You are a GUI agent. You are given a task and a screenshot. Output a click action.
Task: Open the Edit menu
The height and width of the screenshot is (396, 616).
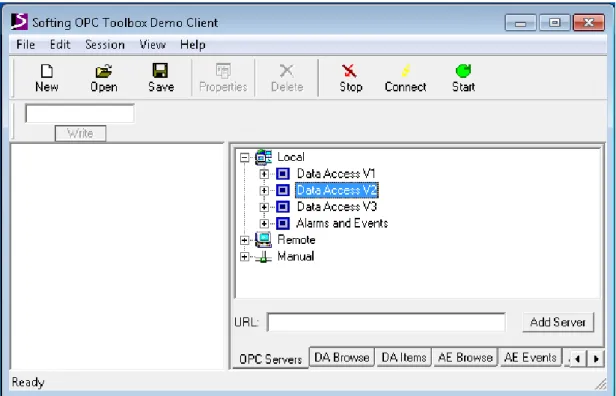coord(60,45)
